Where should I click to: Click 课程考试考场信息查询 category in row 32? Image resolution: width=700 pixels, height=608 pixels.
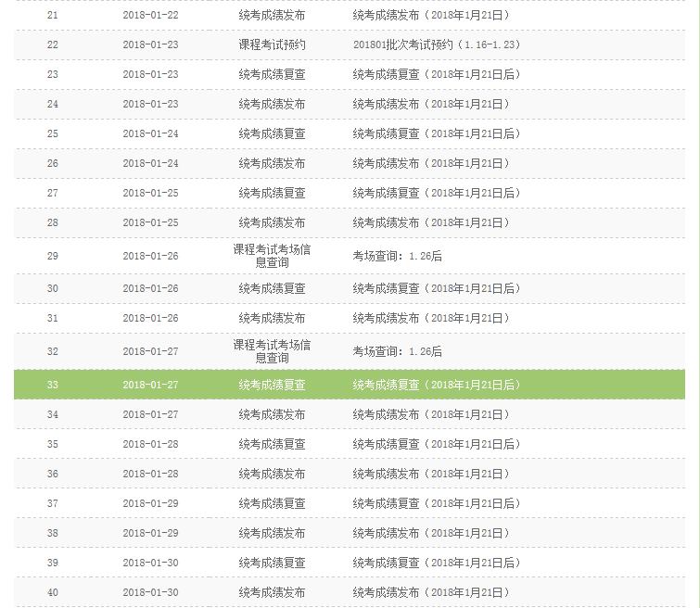coord(272,351)
